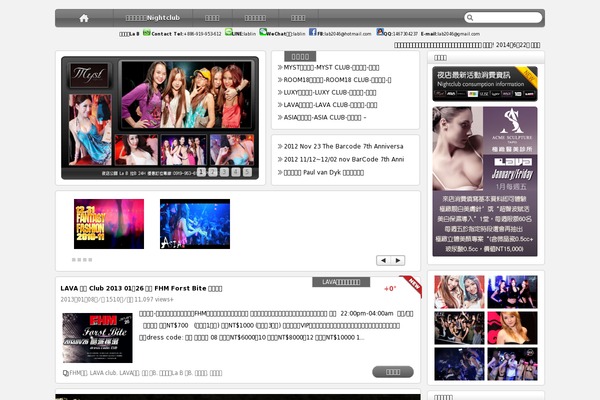The width and height of the screenshot is (600, 400).
Task: Click the red +0° counter
Action: 390,289
